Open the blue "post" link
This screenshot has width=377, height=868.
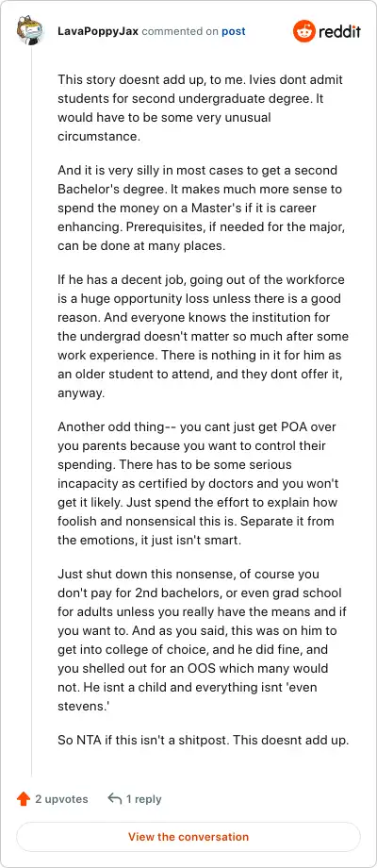(234, 31)
